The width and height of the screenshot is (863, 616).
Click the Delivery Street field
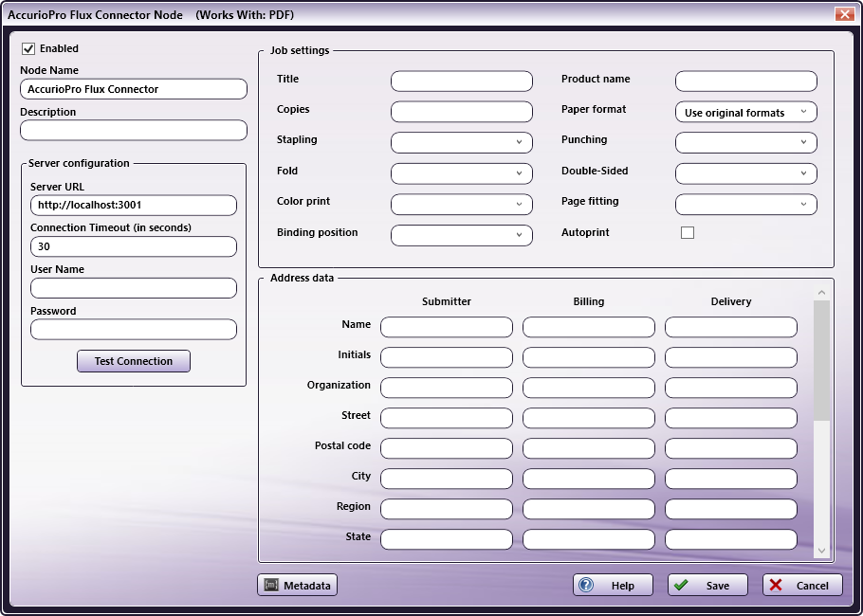click(x=731, y=417)
